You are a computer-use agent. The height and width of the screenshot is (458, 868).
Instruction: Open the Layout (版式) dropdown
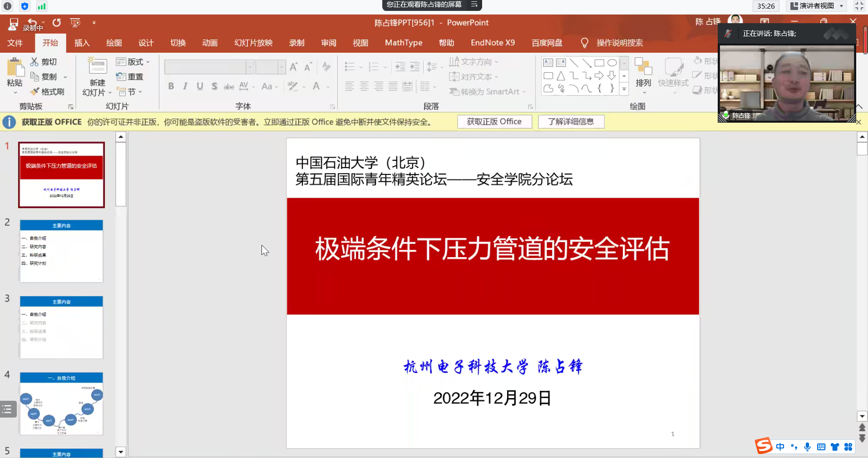click(x=133, y=62)
